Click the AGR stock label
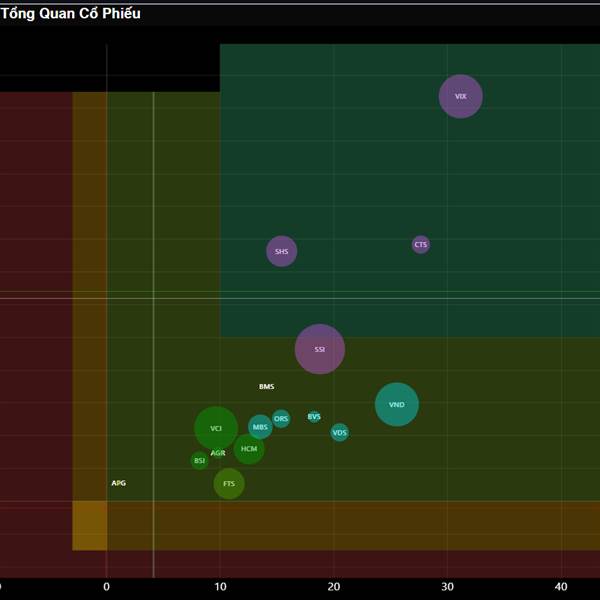The image size is (600, 600). [x=218, y=453]
